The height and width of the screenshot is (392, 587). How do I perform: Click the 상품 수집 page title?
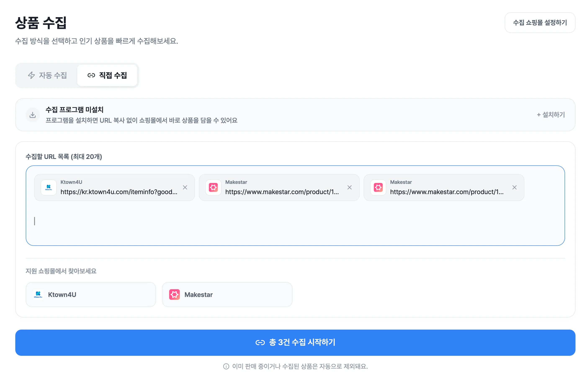tap(40, 23)
